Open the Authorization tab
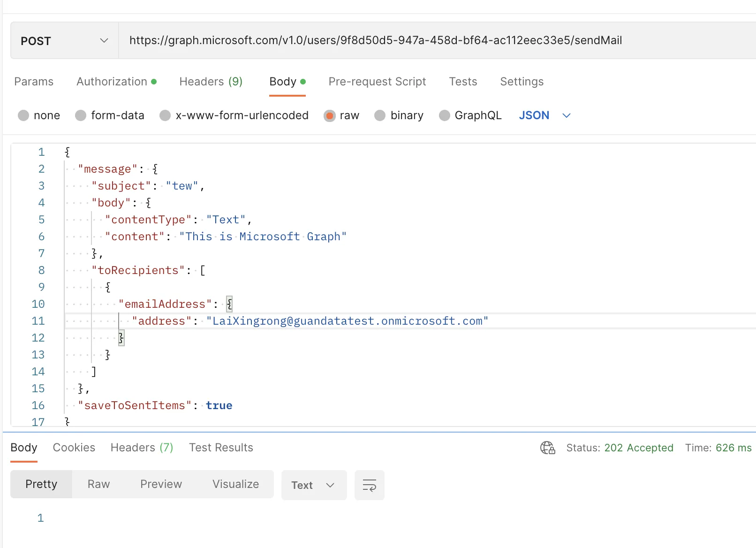The height and width of the screenshot is (548, 756). pos(112,82)
